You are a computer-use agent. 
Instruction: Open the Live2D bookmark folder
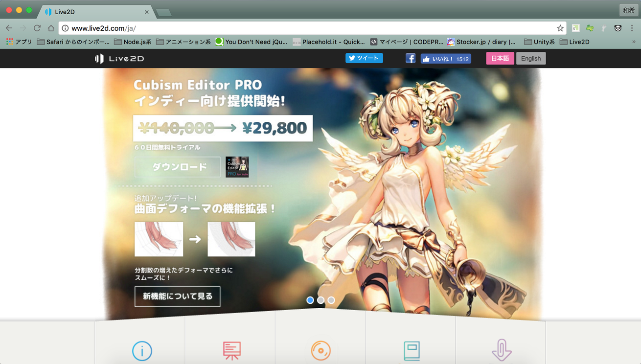pyautogui.click(x=574, y=42)
